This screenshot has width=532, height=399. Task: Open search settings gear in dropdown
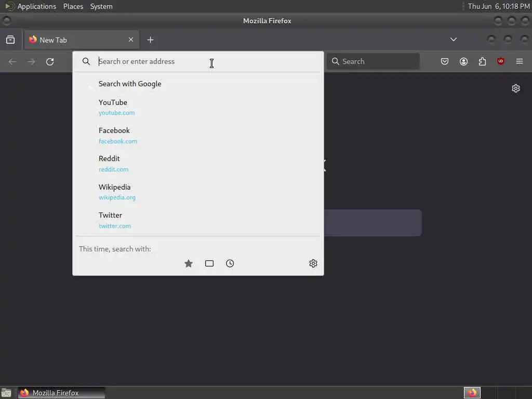coord(313,263)
